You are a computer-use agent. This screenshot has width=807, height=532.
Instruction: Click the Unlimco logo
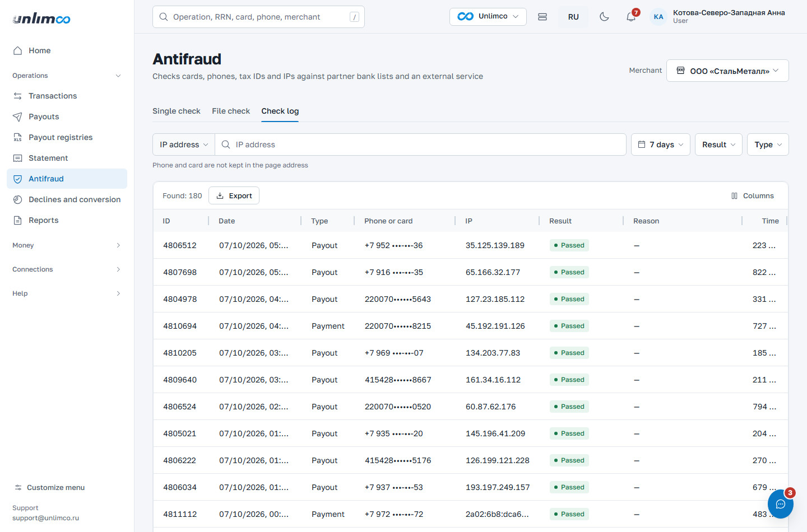(41, 18)
